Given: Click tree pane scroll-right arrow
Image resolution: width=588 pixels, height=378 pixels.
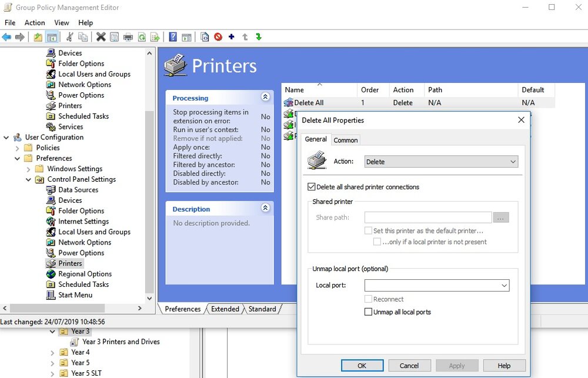Looking at the screenshot, I should (140, 308).
